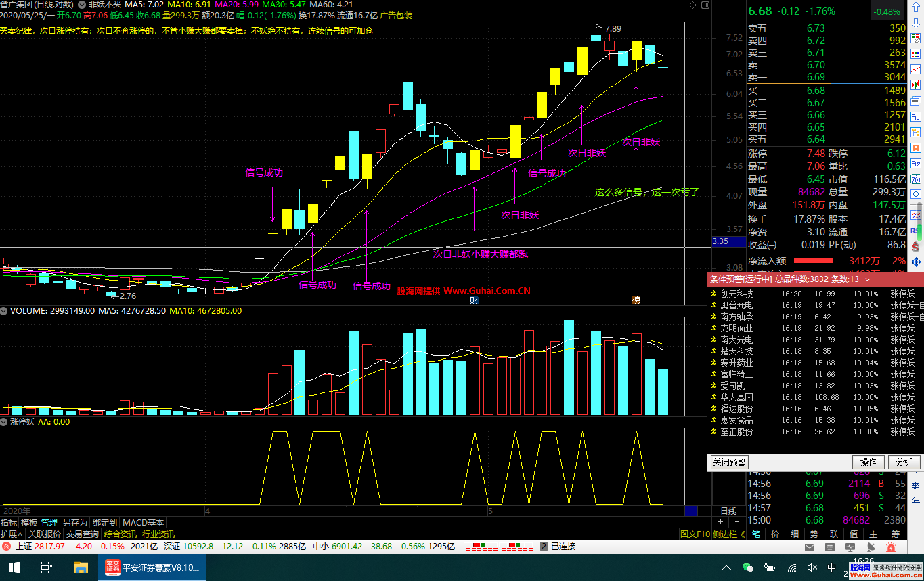Expand the 非妖不买 indicator dropdown circle
The height and width of the screenshot is (581, 924).
coord(82,5)
